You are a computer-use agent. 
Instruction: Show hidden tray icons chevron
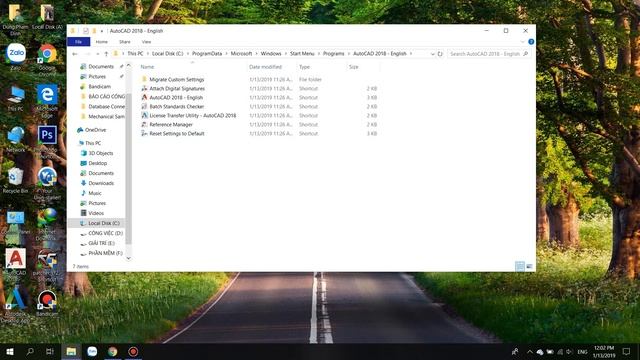[529, 351]
